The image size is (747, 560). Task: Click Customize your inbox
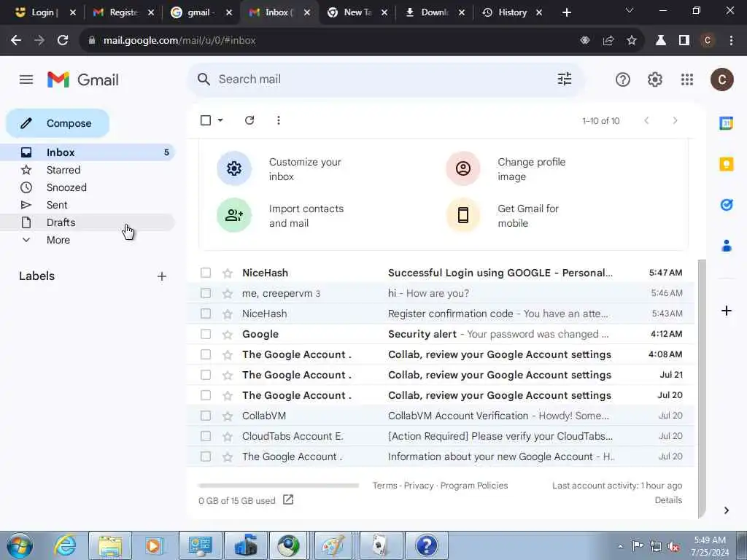pos(305,169)
